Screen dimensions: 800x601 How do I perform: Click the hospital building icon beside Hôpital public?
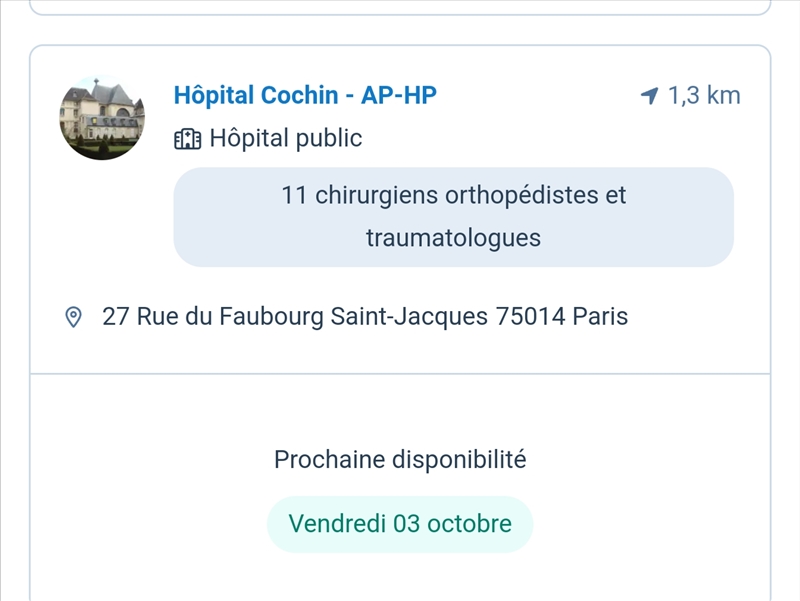pos(187,138)
